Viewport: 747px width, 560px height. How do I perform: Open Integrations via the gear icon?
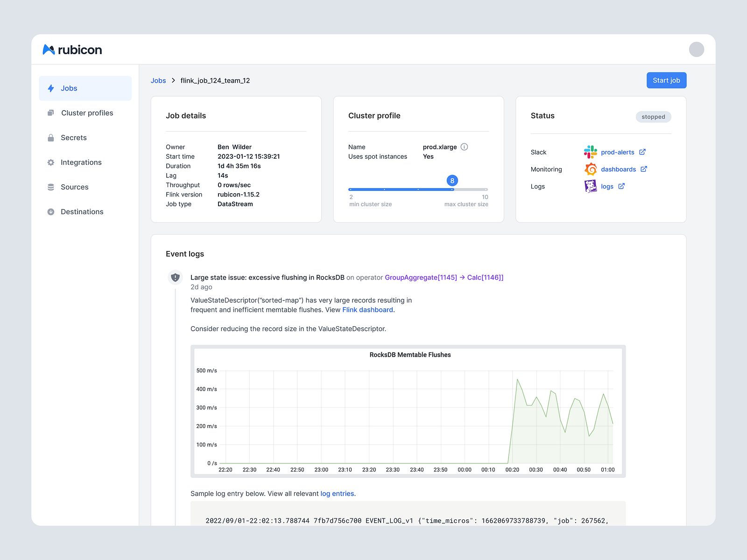tap(51, 162)
